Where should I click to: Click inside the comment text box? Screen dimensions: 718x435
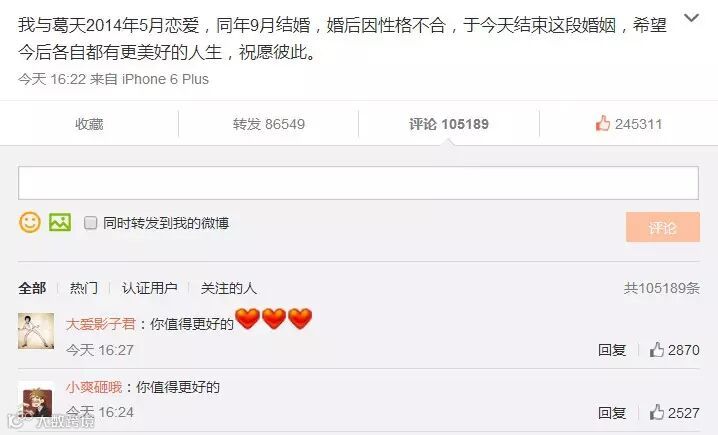(359, 183)
